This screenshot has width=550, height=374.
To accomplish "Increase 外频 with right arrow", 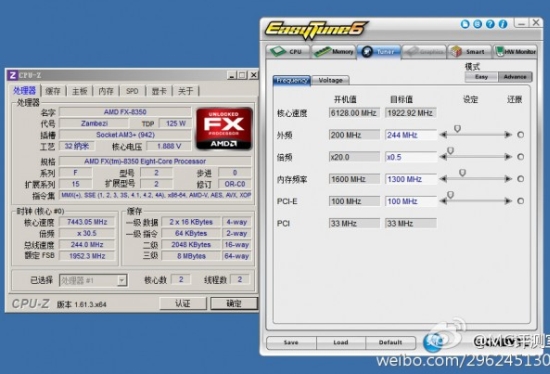I will click(x=508, y=135).
